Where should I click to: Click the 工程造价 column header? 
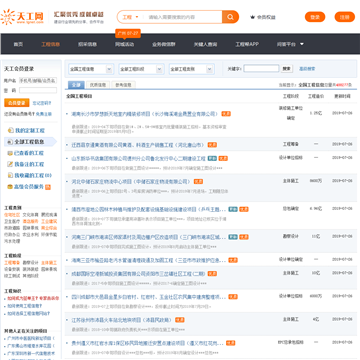(316, 96)
